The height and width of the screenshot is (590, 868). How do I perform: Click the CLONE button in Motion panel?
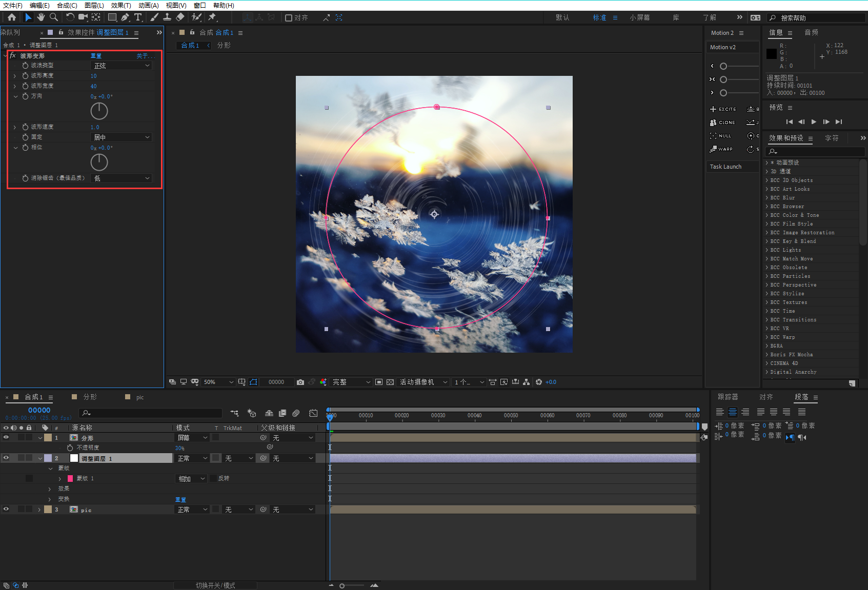click(723, 123)
